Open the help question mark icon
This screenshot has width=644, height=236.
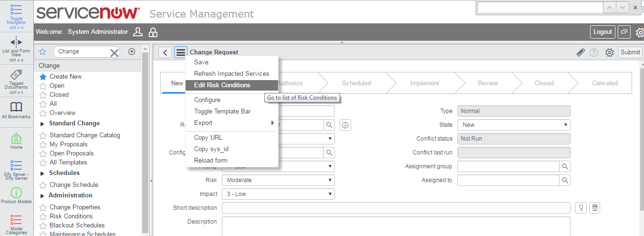click(x=594, y=52)
